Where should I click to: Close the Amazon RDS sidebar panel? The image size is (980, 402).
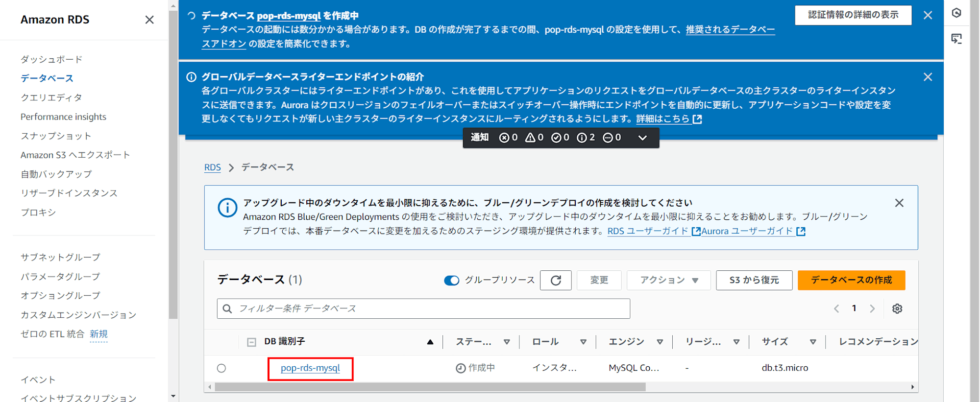click(x=149, y=20)
